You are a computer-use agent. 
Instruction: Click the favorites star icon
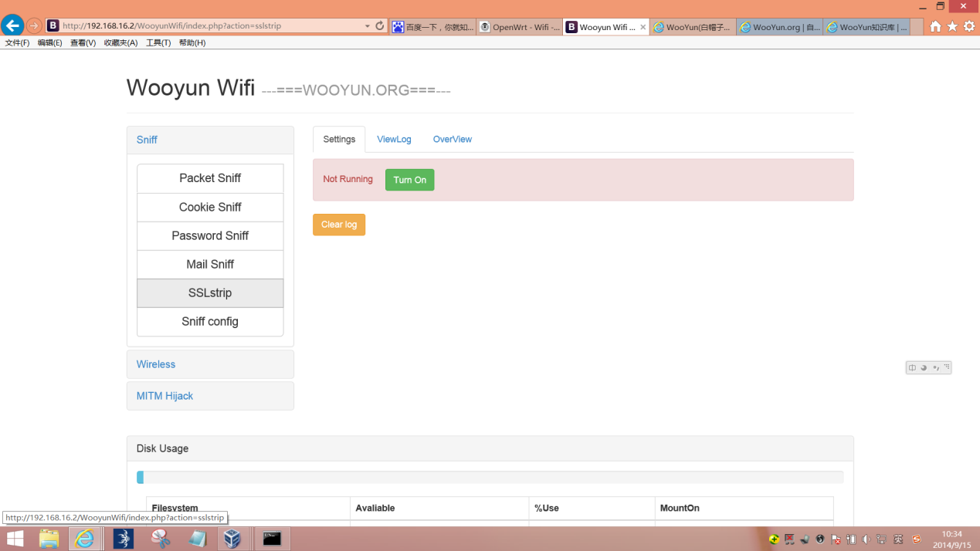click(x=952, y=26)
